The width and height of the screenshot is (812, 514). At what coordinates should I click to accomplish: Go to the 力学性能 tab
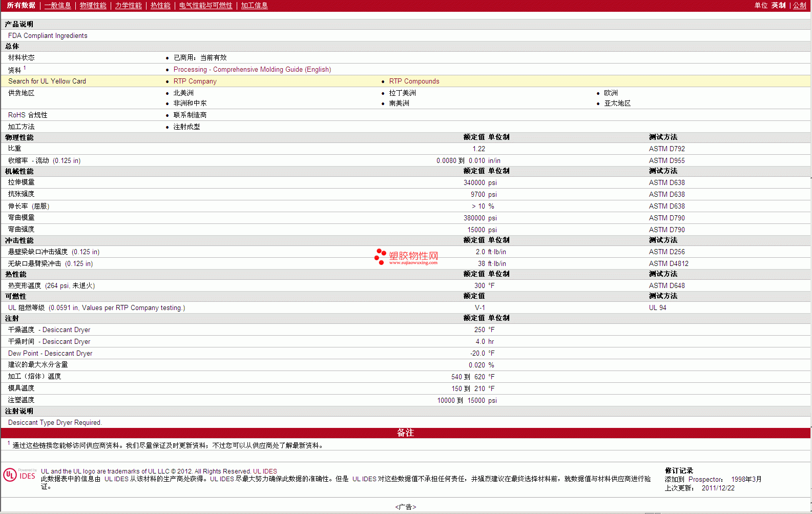tap(128, 6)
